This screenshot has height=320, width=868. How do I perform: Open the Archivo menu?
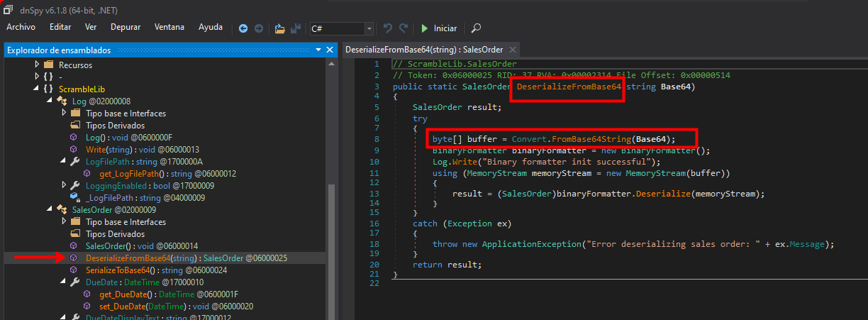click(x=21, y=27)
